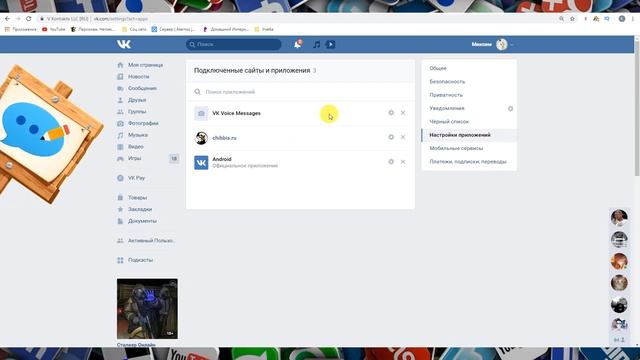Viewport: 640px width, 360px height.
Task: Open Закладки in the left sidebar
Action: coord(140,209)
